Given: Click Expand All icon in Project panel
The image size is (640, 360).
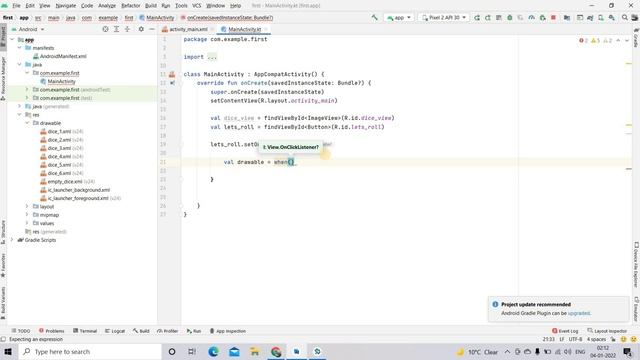Looking at the screenshot, I should [116, 29].
